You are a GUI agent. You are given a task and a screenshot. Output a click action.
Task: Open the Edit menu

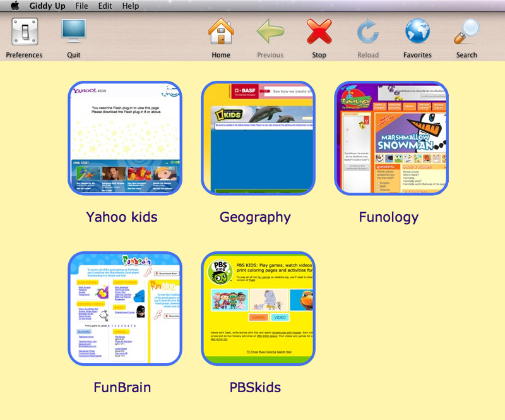[105, 6]
